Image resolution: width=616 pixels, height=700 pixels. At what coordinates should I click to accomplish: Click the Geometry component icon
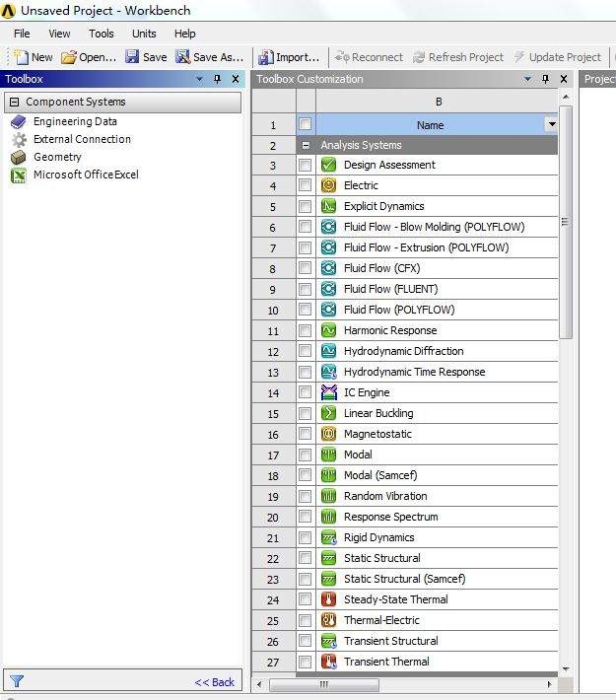click(19, 157)
